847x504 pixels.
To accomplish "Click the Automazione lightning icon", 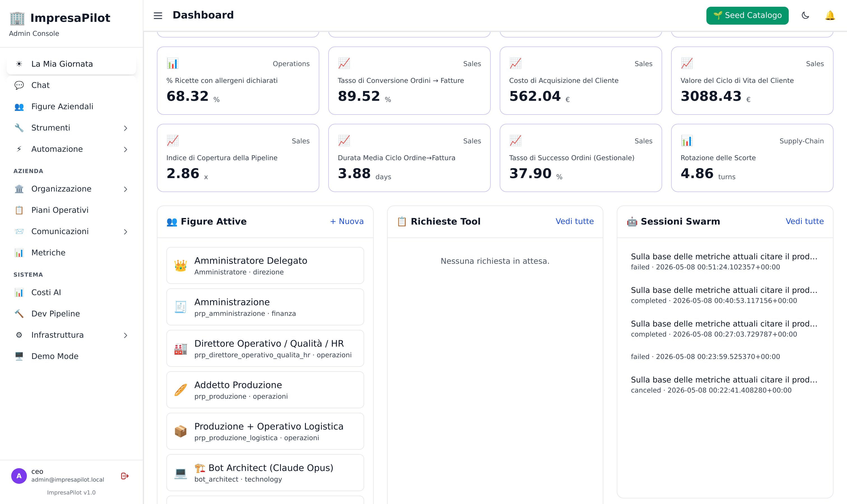I will click(19, 149).
